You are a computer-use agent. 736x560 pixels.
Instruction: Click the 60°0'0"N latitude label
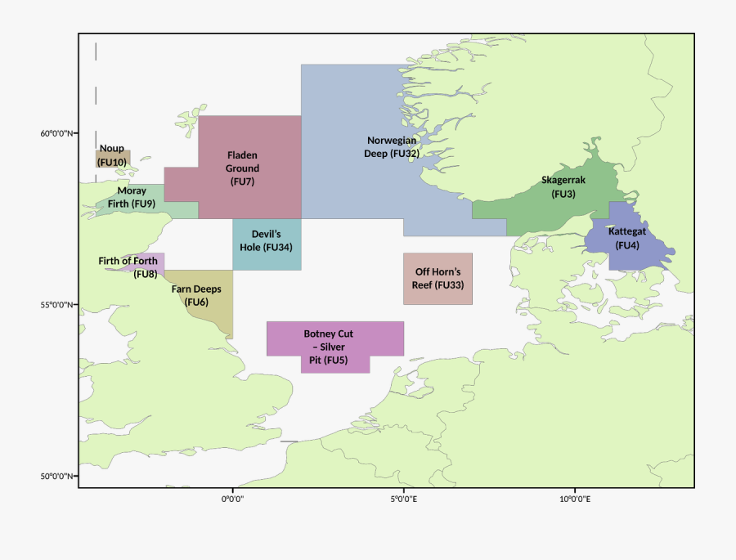click(59, 133)
